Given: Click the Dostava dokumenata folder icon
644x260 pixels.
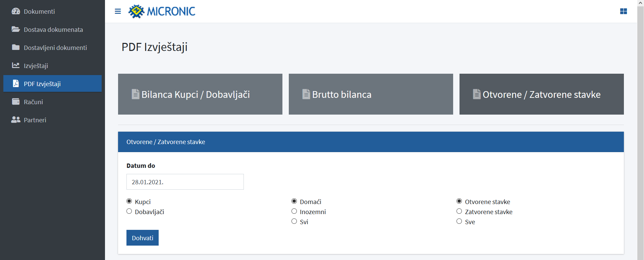Looking at the screenshot, I should point(16,29).
